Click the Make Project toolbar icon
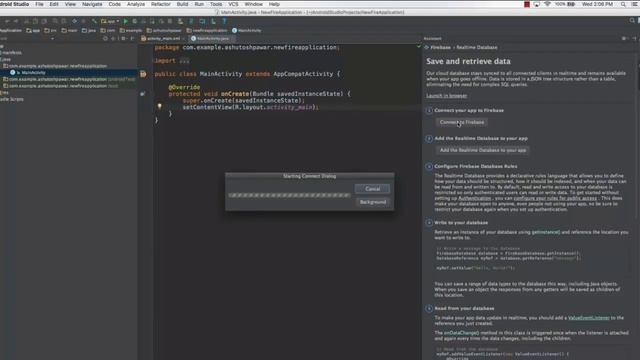This screenshot has height=360, width=640. 94,21
